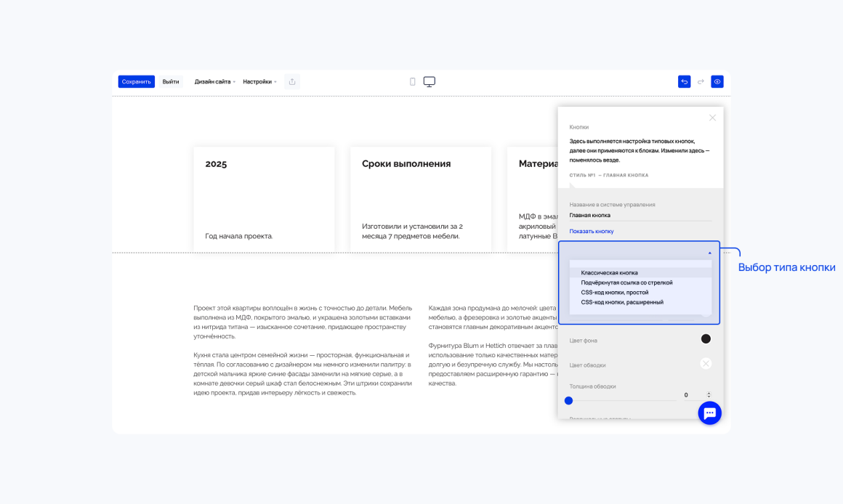The width and height of the screenshot is (843, 504).
Task: Switch to mobile device preview icon
Action: (412, 81)
